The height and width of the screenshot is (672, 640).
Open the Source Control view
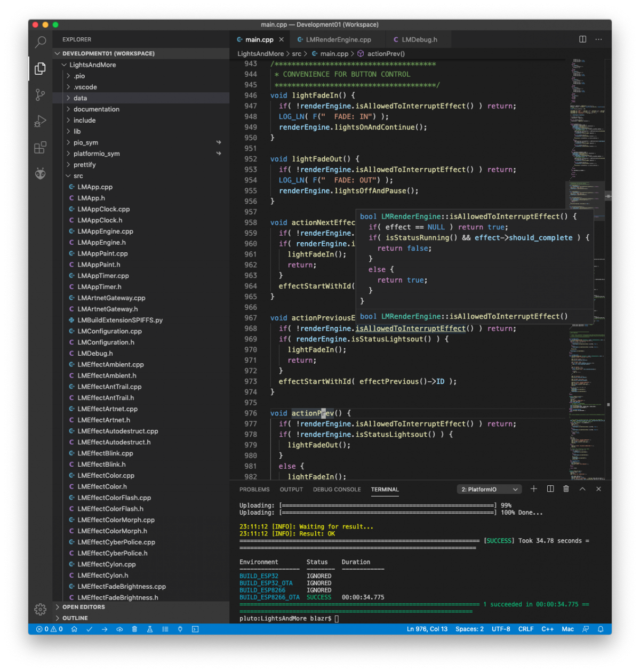[41, 95]
